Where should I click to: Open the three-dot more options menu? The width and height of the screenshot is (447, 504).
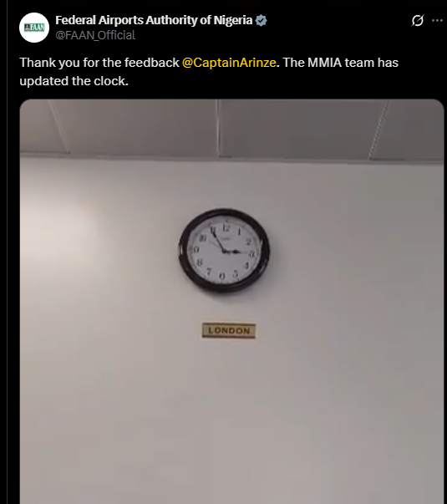point(437,21)
